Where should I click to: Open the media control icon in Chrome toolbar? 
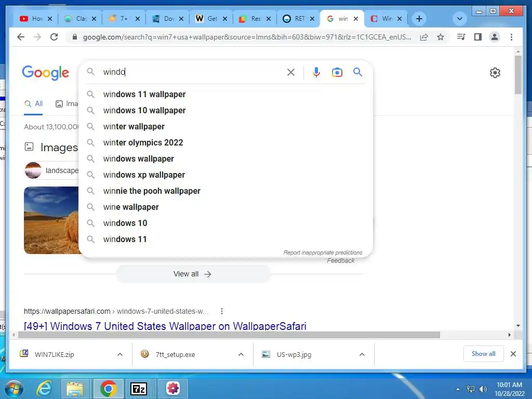pyautogui.click(x=461, y=37)
